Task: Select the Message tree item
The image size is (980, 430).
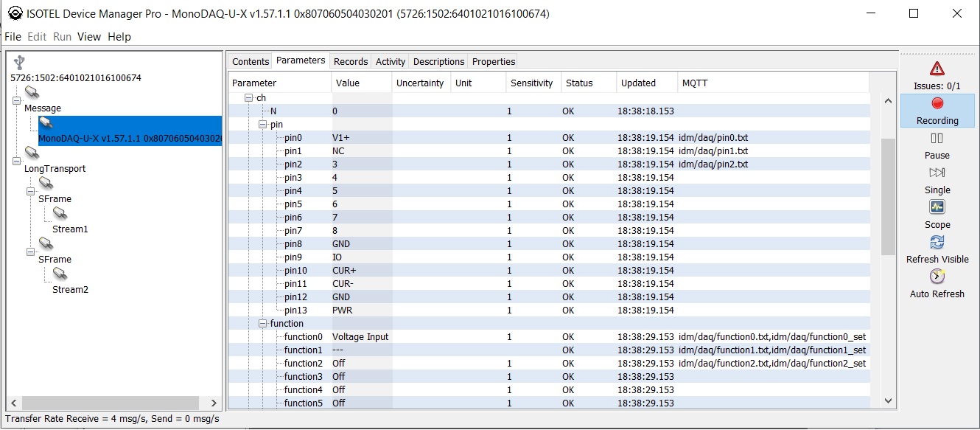Action: click(x=43, y=108)
